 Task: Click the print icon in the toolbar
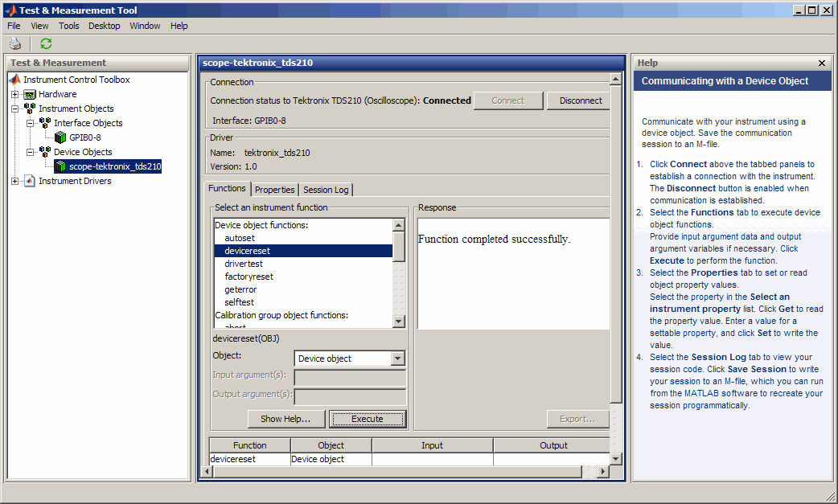coord(14,44)
